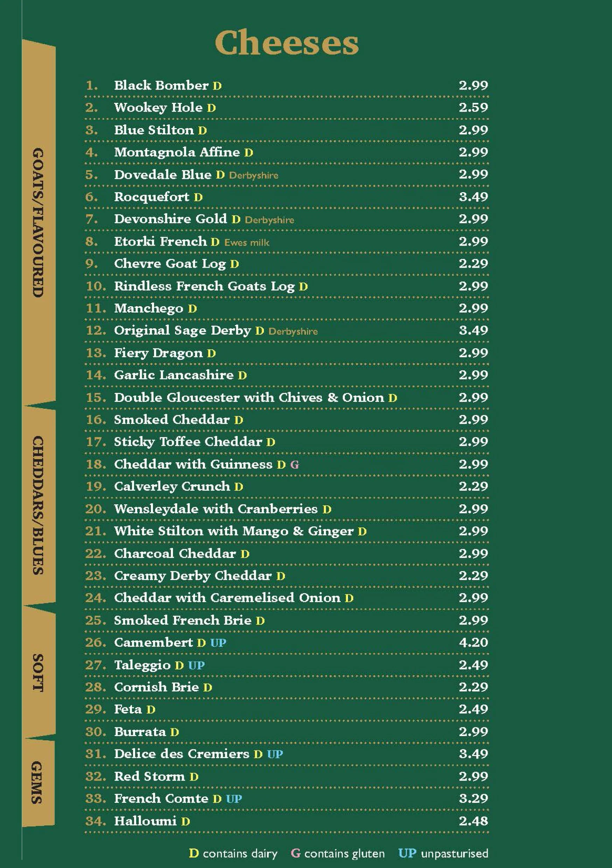612x868 pixels.
Task: Click the 2.48 price for Halloumi
Action: point(474,821)
